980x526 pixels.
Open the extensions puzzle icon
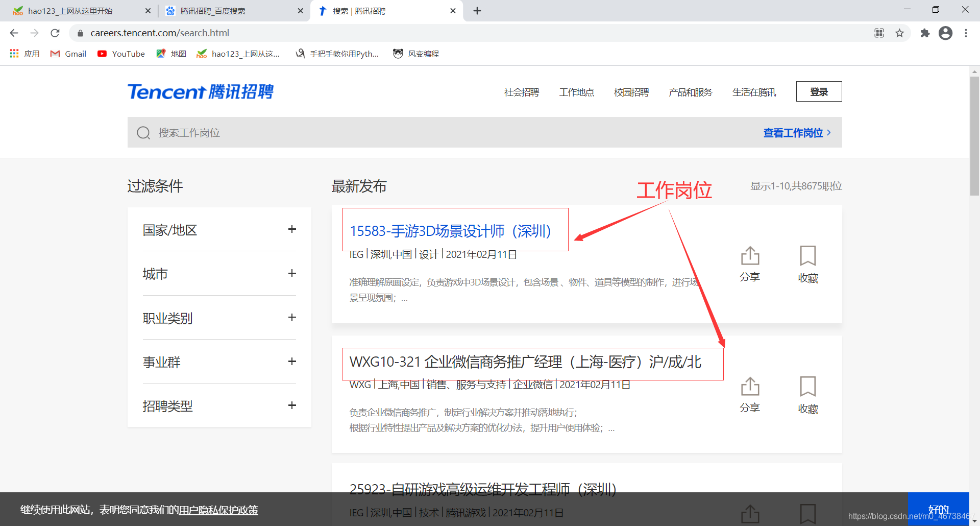925,33
